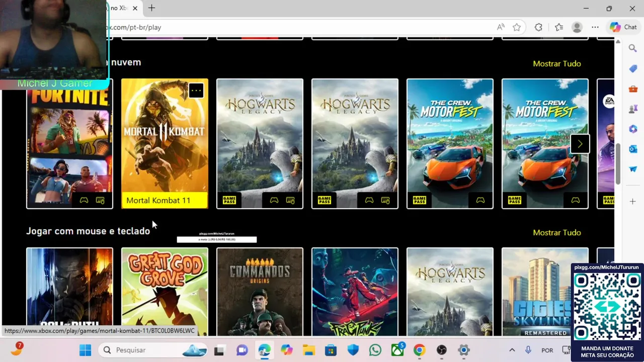Open the Great God Grove game card
Image resolution: width=644 pixels, height=362 pixels.
click(x=165, y=292)
